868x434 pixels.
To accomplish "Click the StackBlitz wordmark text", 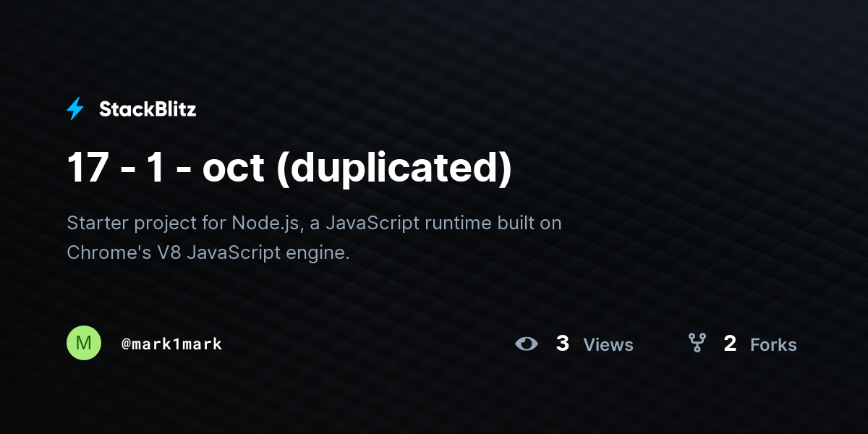I will 148,109.
